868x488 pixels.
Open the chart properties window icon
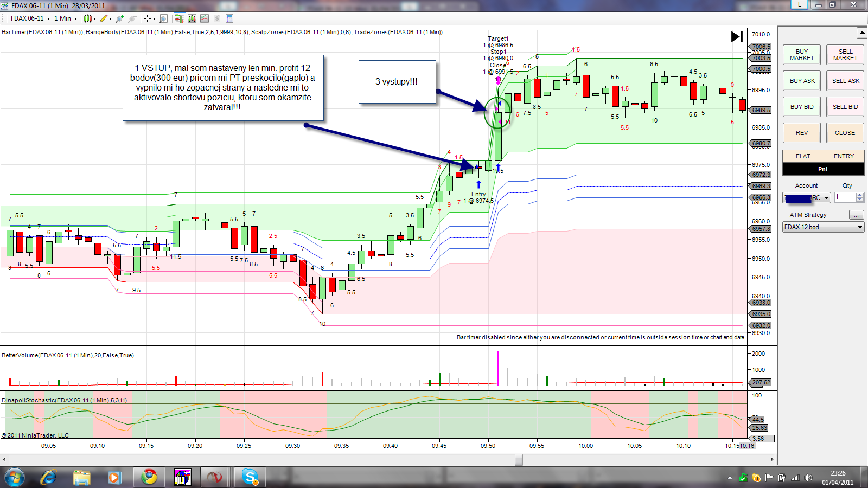[229, 18]
